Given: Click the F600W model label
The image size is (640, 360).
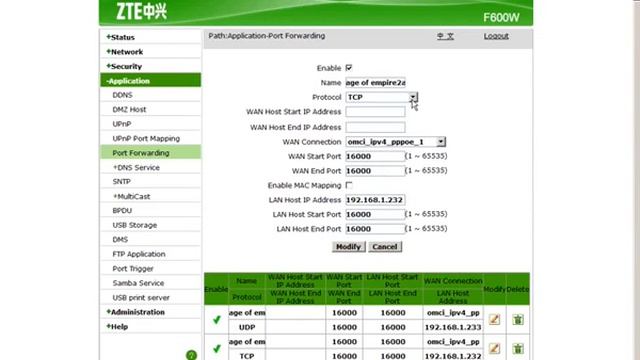Looking at the screenshot, I should pos(501,18).
